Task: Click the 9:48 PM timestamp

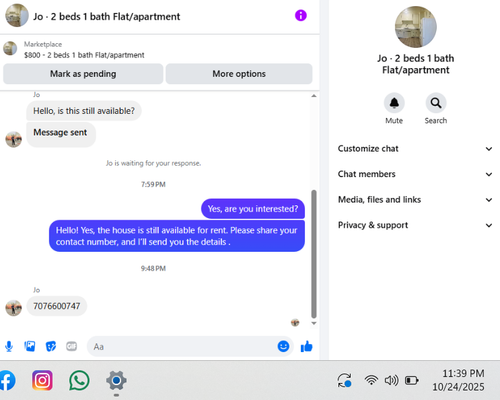Action: (x=153, y=269)
